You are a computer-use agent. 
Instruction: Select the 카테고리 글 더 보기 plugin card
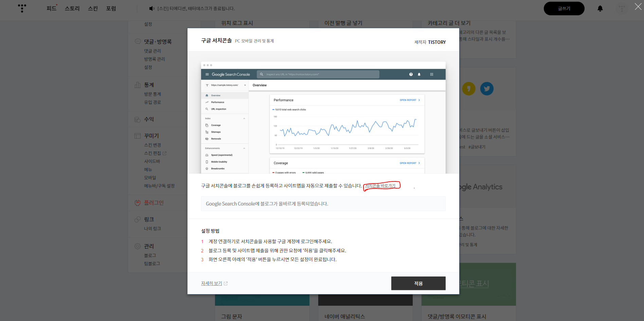(449, 23)
